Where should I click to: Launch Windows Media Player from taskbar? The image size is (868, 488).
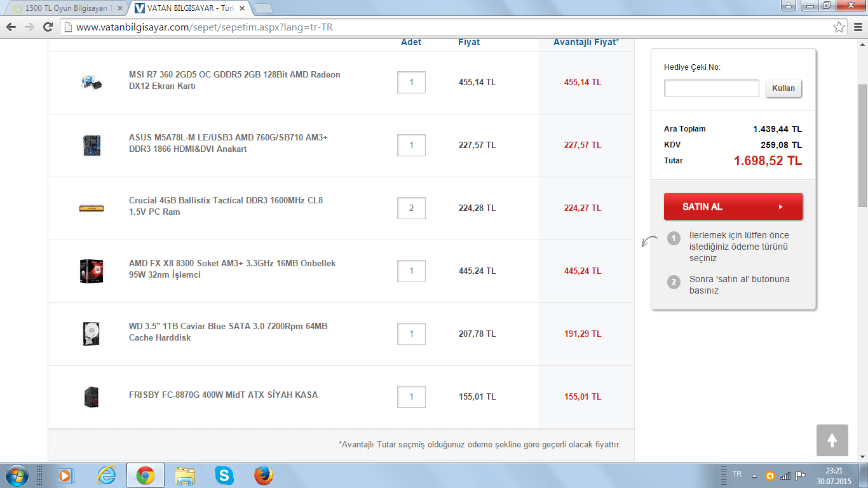pyautogui.click(x=65, y=475)
